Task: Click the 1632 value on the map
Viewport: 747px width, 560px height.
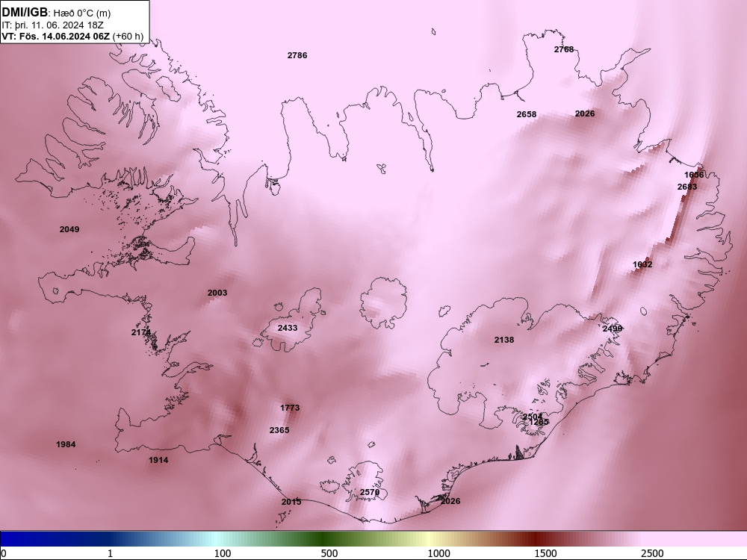Action: click(x=642, y=264)
